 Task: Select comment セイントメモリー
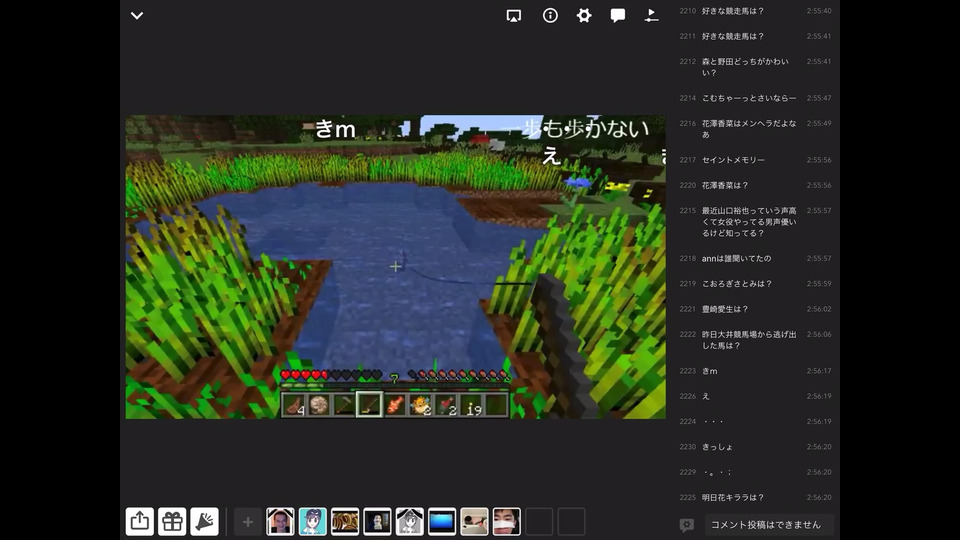pyautogui.click(x=756, y=160)
